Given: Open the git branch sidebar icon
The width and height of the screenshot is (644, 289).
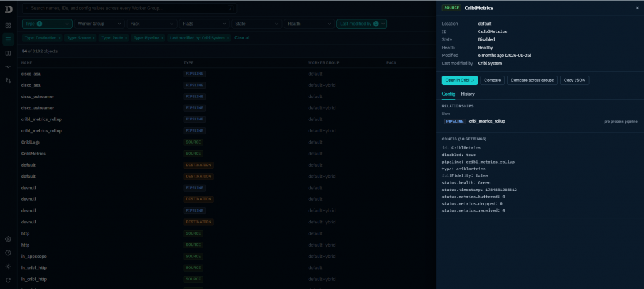Looking at the screenshot, I should click(8, 81).
